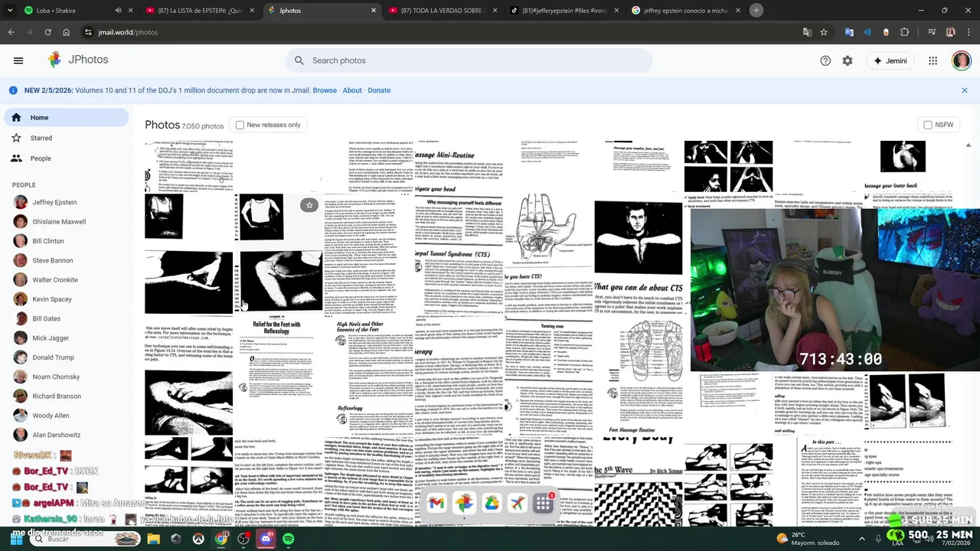The height and width of the screenshot is (551, 980).
Task: Follow the Browse link in banner
Action: (325, 90)
